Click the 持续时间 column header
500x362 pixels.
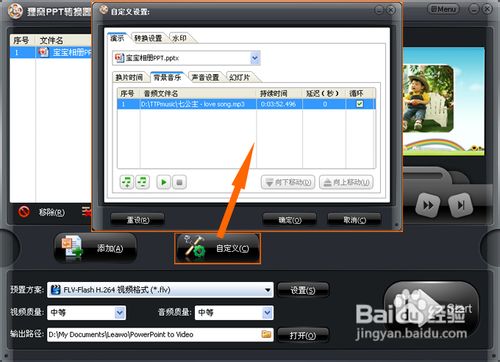[279, 93]
